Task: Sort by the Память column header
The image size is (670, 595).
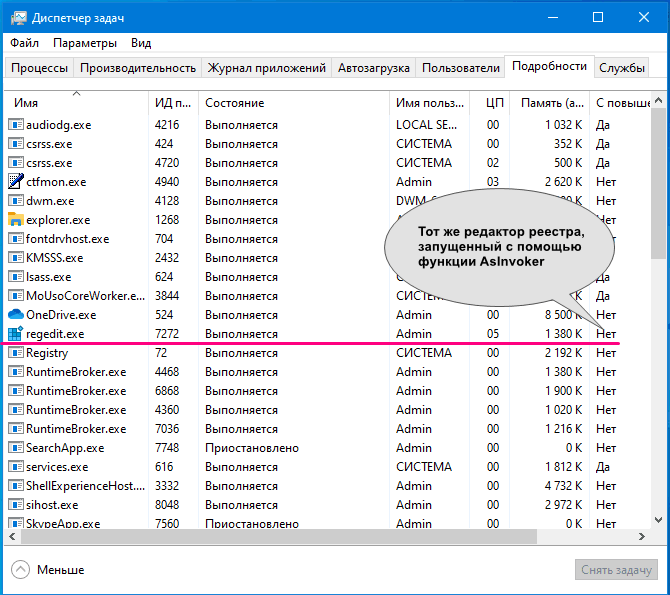Action: pyautogui.click(x=550, y=103)
